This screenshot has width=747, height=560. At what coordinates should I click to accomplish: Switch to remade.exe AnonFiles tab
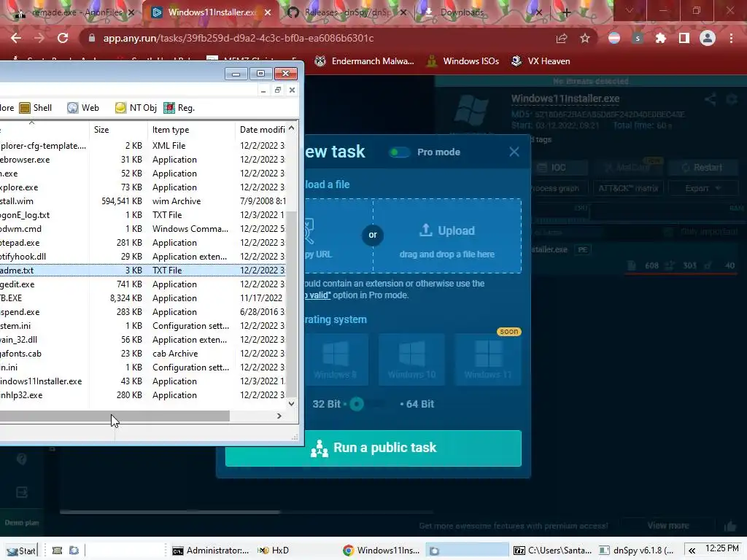(75, 12)
